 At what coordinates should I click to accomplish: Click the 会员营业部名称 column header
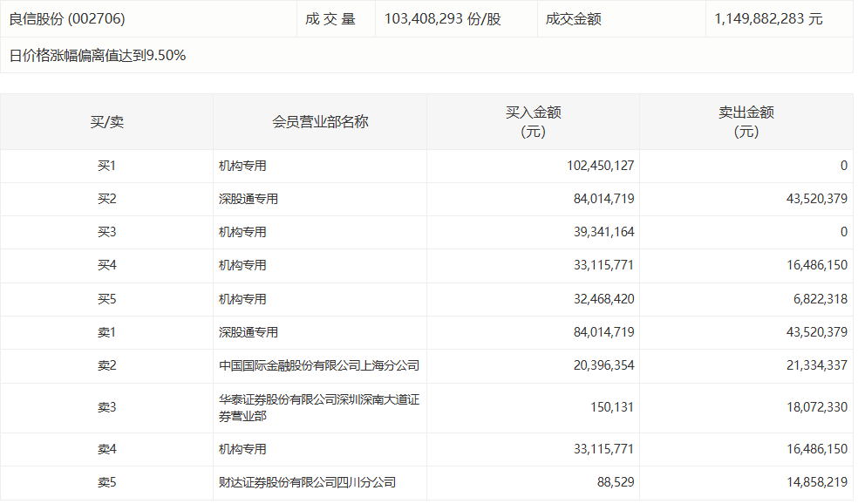(x=320, y=122)
